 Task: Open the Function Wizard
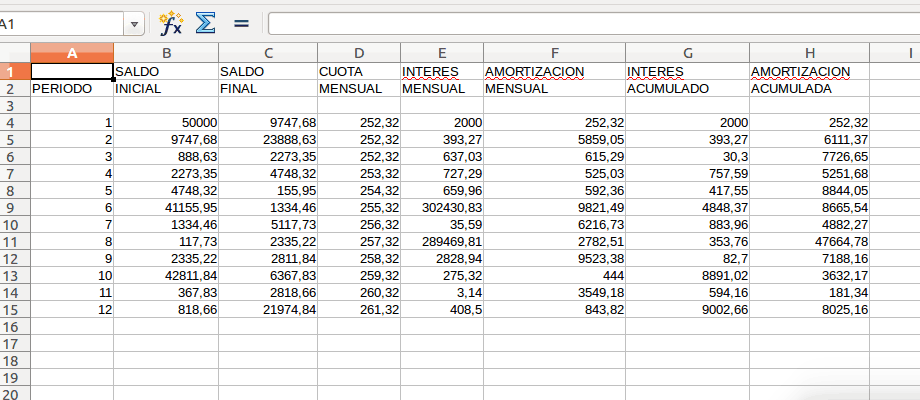tap(171, 23)
